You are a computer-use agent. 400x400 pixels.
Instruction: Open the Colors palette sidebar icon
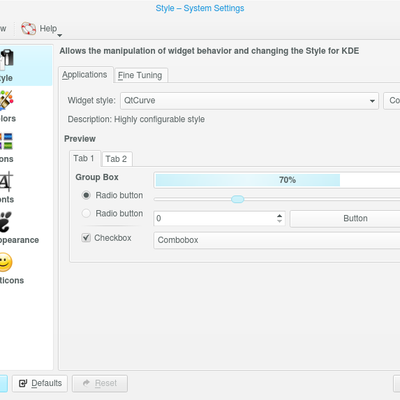(6, 100)
